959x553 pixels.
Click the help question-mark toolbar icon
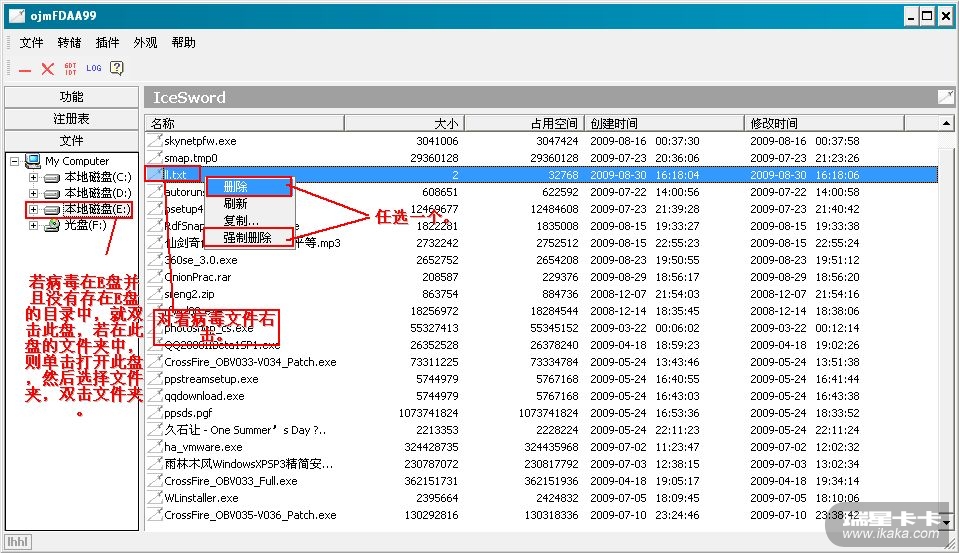point(117,68)
